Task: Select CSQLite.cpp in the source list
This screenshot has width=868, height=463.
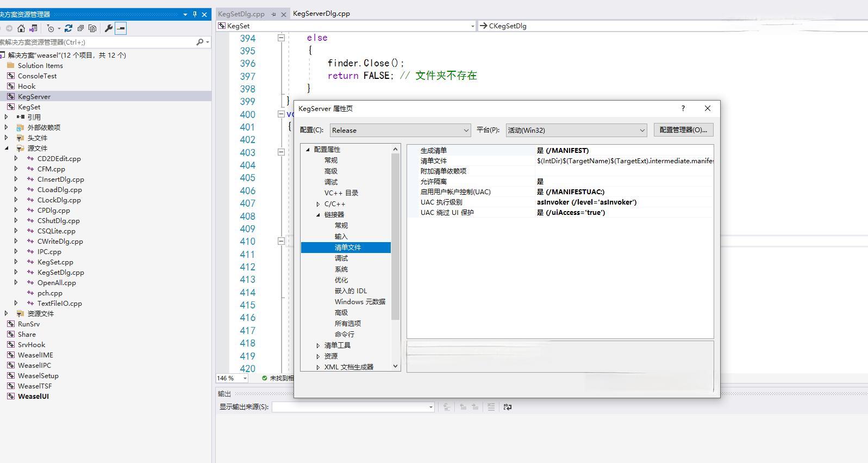Action: tap(56, 231)
